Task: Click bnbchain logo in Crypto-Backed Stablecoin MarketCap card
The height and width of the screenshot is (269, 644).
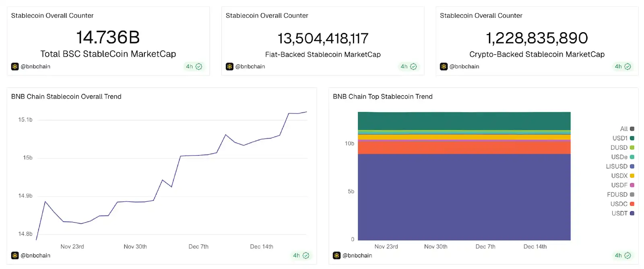Action: click(444, 66)
